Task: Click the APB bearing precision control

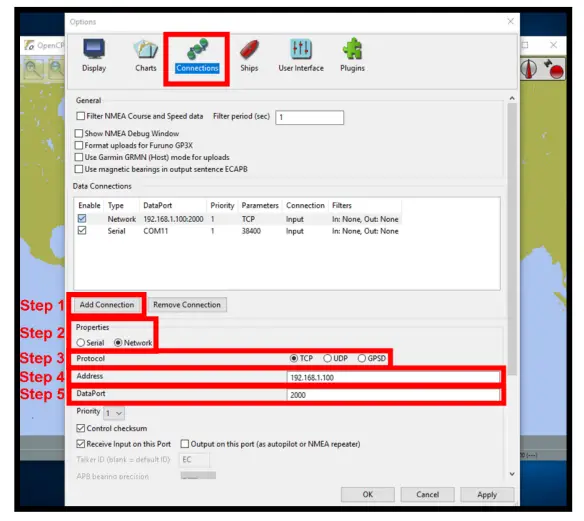Action: [198, 475]
